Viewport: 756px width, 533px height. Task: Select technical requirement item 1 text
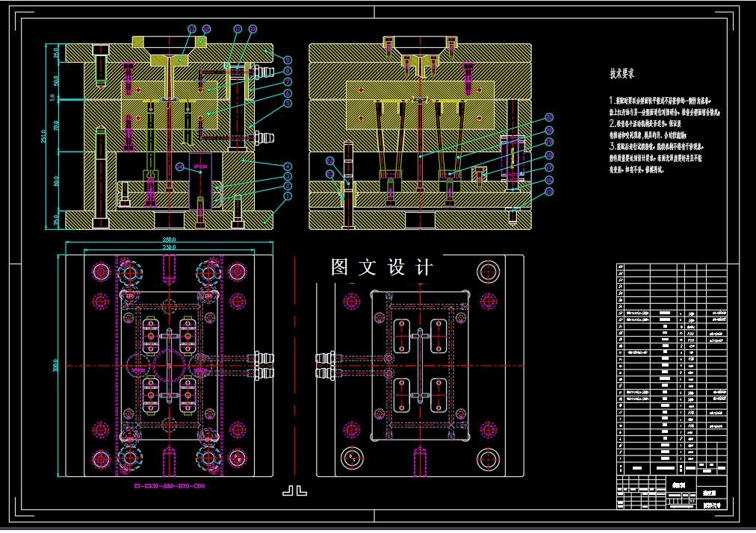point(664,106)
